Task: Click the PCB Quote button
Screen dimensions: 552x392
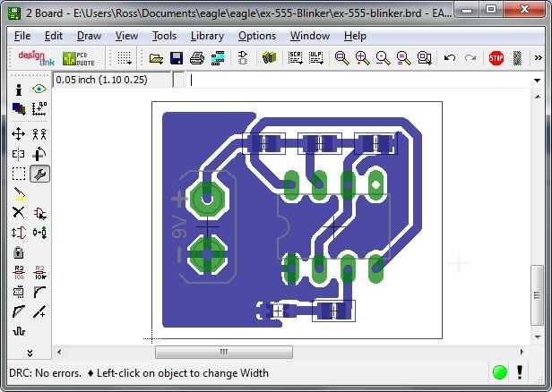Action: tap(79, 58)
